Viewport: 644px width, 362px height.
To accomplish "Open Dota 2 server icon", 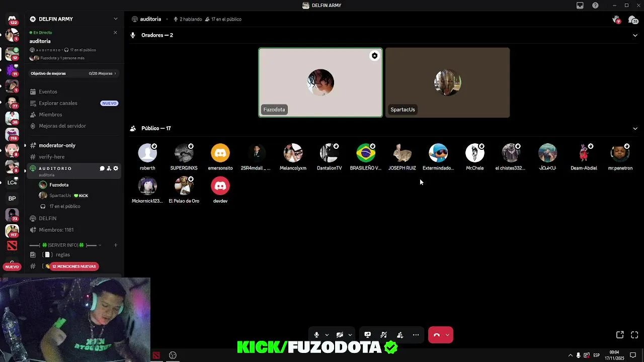I will pyautogui.click(x=12, y=245).
